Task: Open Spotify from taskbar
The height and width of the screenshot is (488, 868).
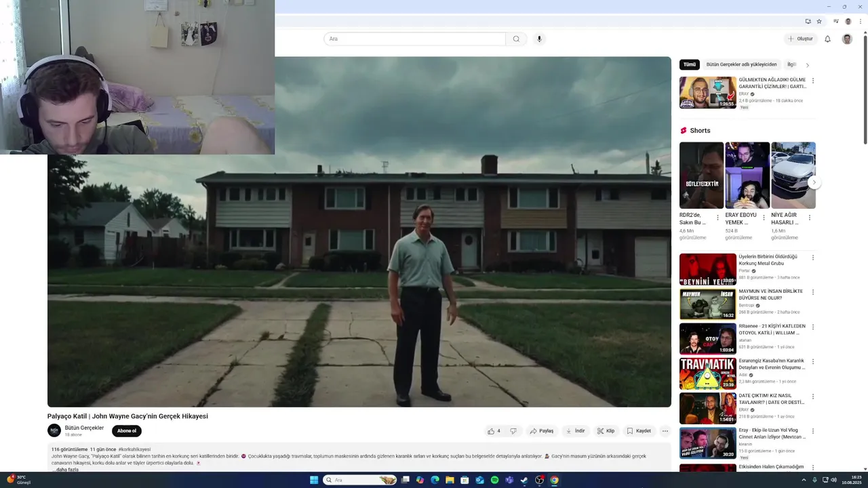Action: point(494,480)
